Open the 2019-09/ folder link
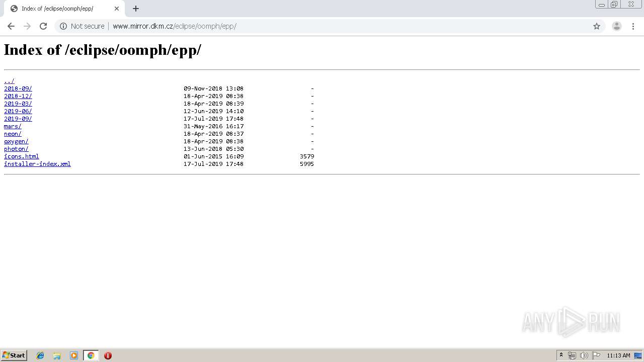Screen dimensions: 644x362 pos(18,119)
